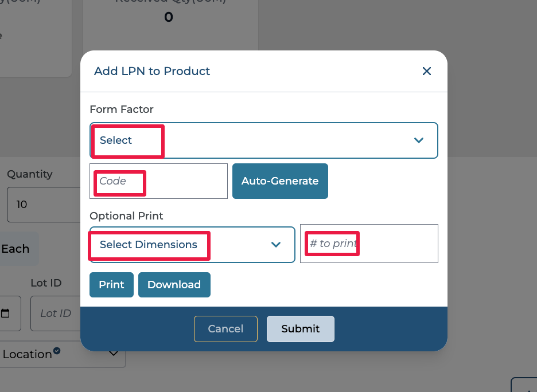Click the Print button
Viewport: 537px width, 392px height.
[x=111, y=285]
